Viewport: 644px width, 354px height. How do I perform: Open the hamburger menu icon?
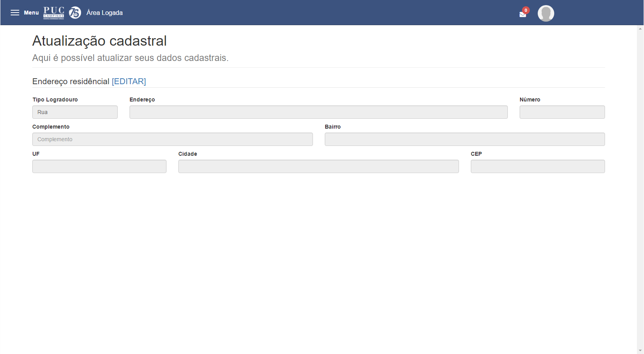(x=15, y=13)
